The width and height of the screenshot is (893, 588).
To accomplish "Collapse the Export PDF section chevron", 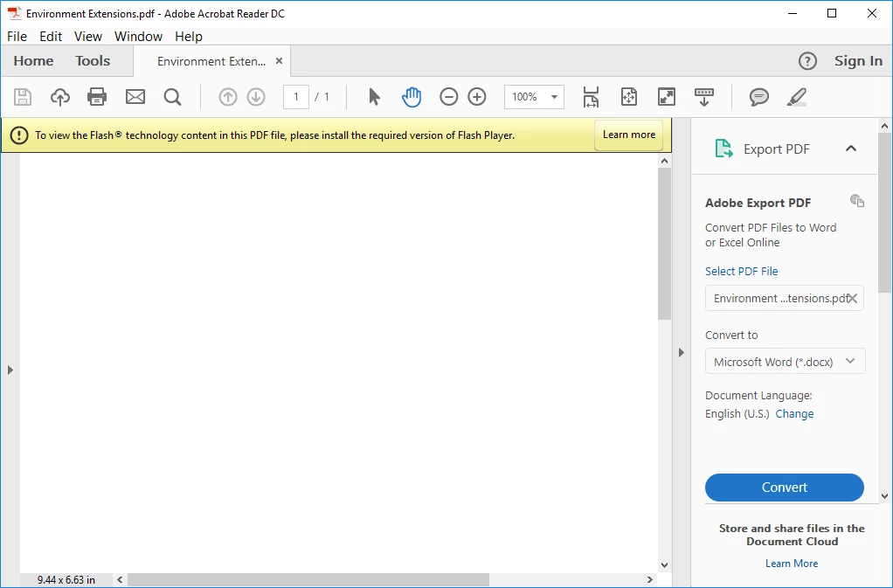I will click(x=851, y=149).
